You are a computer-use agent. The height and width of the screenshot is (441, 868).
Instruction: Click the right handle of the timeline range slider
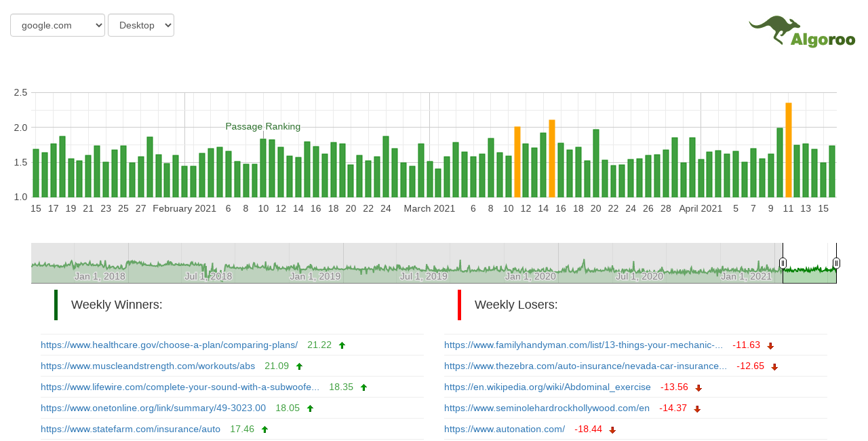836,262
